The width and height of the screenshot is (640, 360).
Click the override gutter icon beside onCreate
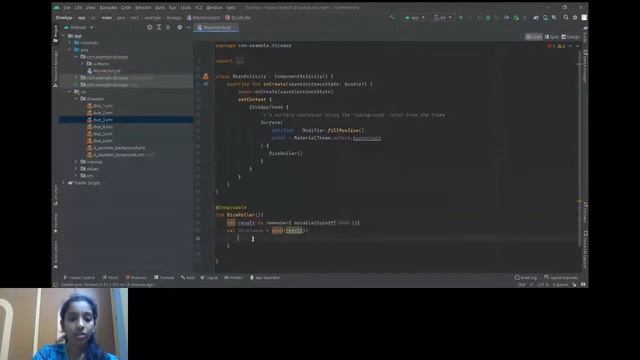coord(206,84)
